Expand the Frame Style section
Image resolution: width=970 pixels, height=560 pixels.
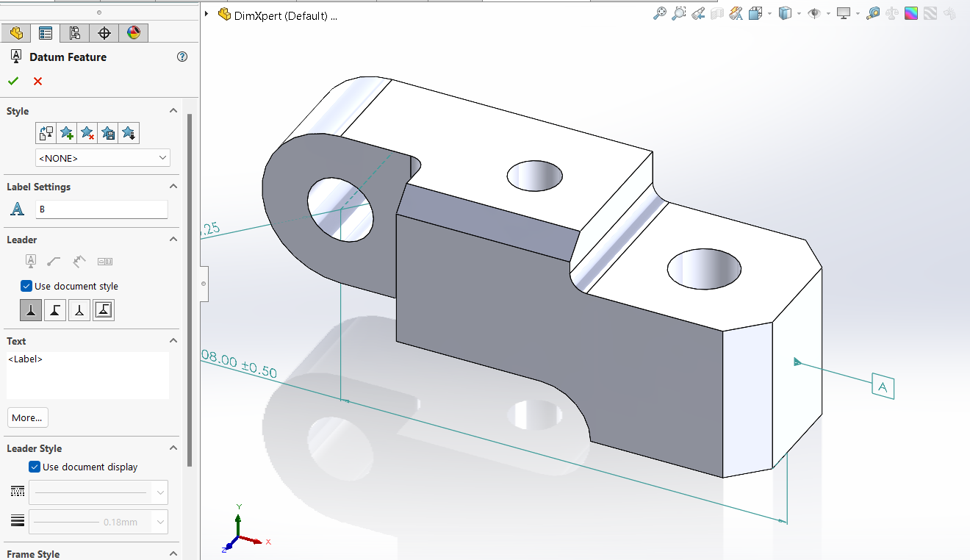point(173,553)
